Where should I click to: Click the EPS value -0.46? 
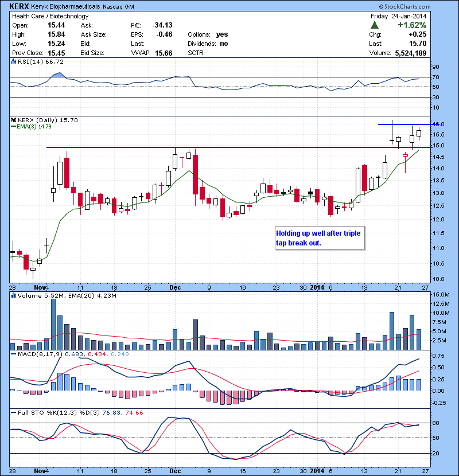(x=164, y=34)
